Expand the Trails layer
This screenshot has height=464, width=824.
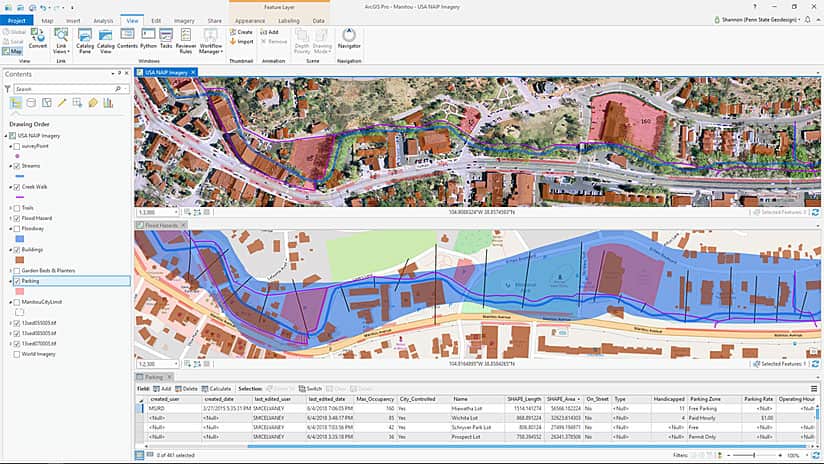click(x=11, y=208)
